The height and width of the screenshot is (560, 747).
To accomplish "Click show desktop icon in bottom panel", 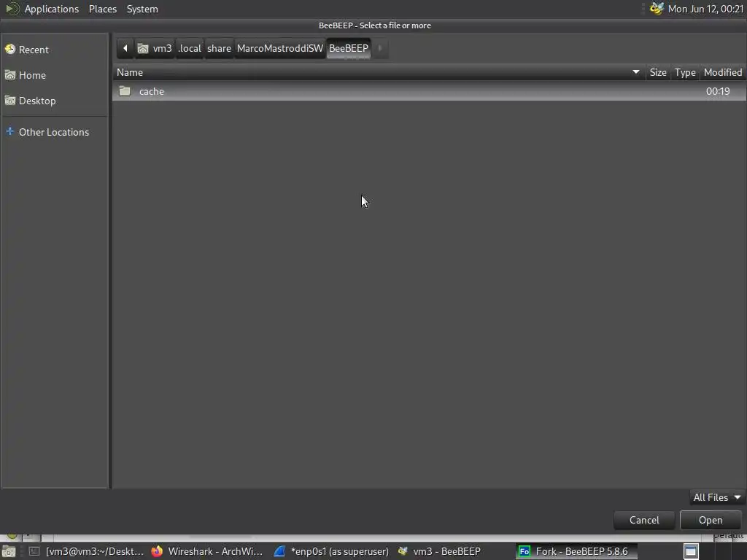I will point(9,551).
